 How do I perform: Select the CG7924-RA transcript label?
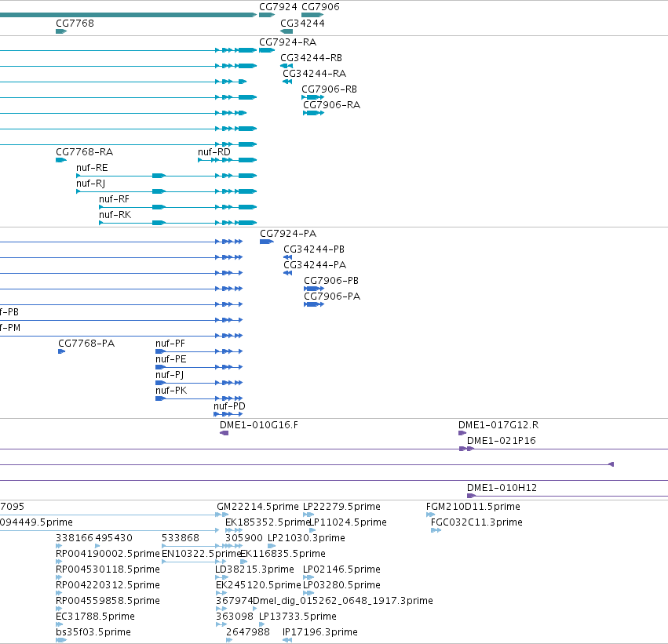(287, 42)
